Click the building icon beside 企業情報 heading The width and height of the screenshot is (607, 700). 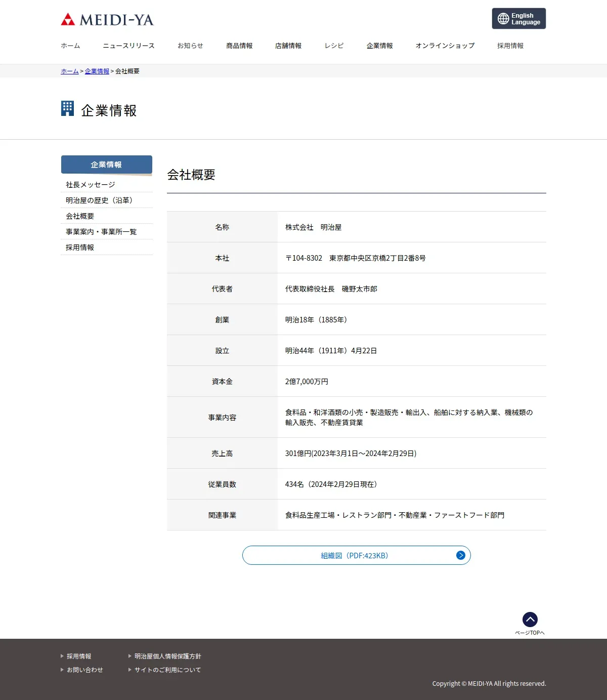click(x=67, y=108)
